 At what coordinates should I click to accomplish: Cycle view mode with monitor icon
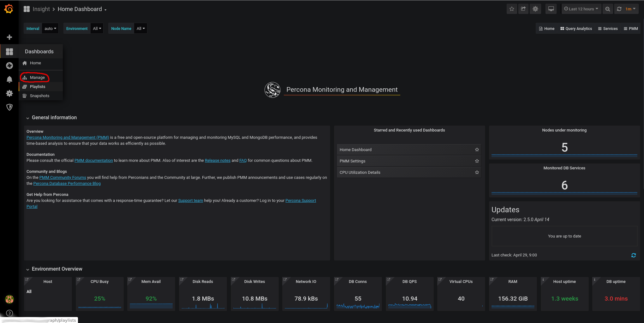pos(551,9)
